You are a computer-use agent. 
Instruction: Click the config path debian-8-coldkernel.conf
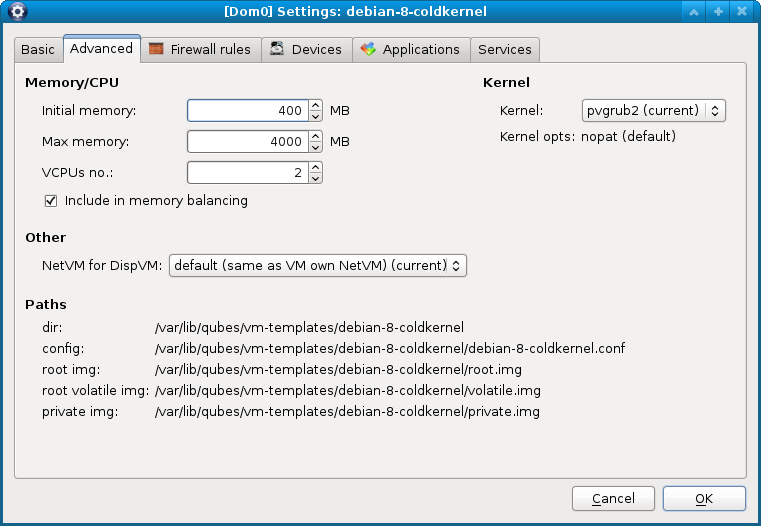[390, 348]
